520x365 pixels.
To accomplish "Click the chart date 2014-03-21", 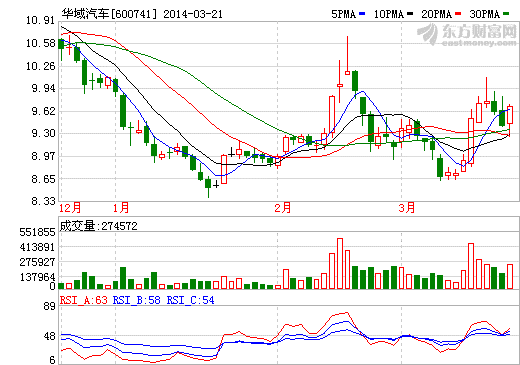I will pos(193,14).
